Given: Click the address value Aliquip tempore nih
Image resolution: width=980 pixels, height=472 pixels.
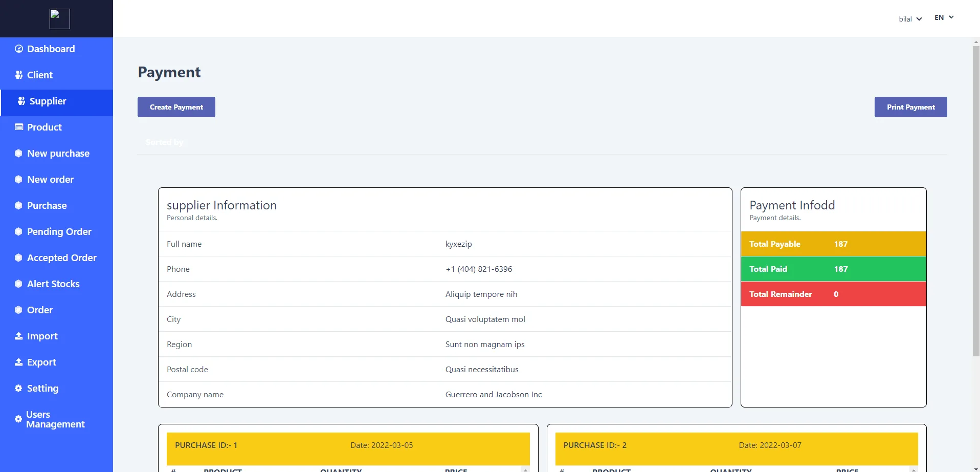Looking at the screenshot, I should pyautogui.click(x=481, y=294).
